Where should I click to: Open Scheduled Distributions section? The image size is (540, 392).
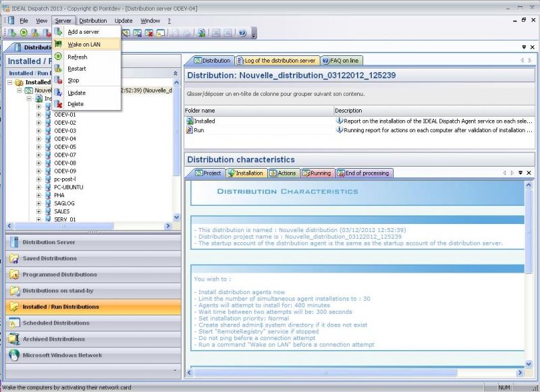[55, 323]
